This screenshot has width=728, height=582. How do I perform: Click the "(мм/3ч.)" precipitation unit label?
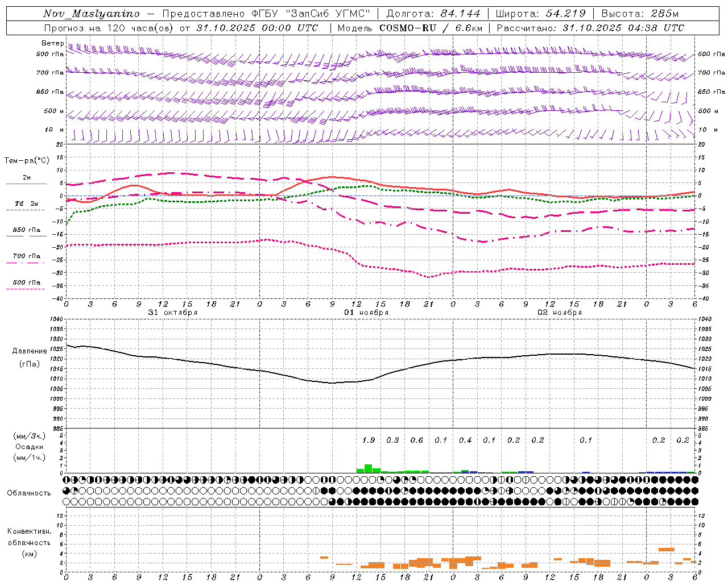point(30,436)
